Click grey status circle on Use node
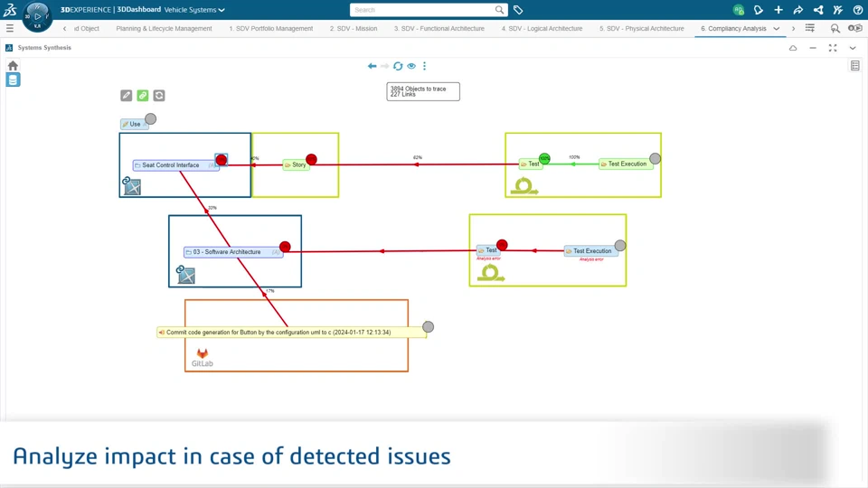868x488 pixels. [x=151, y=119]
